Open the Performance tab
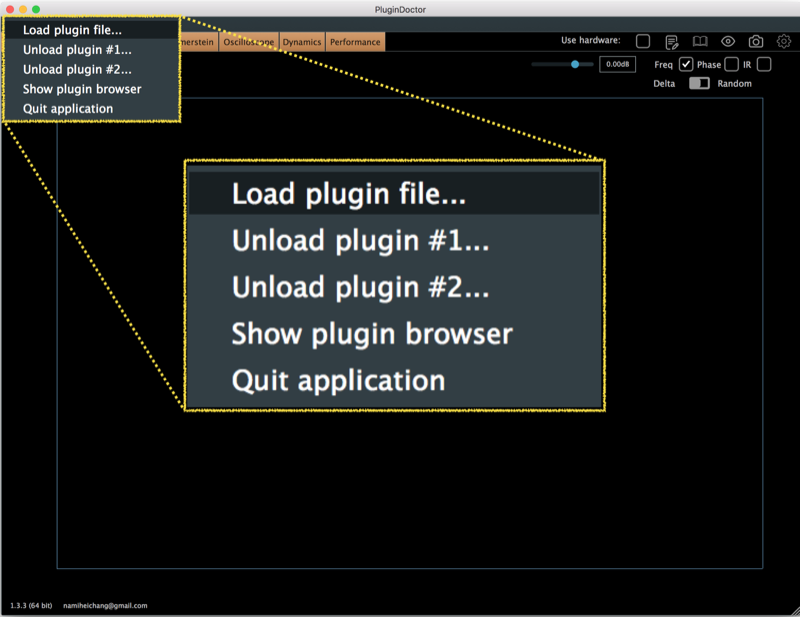Screen dimensions: 800x617 tap(355, 42)
